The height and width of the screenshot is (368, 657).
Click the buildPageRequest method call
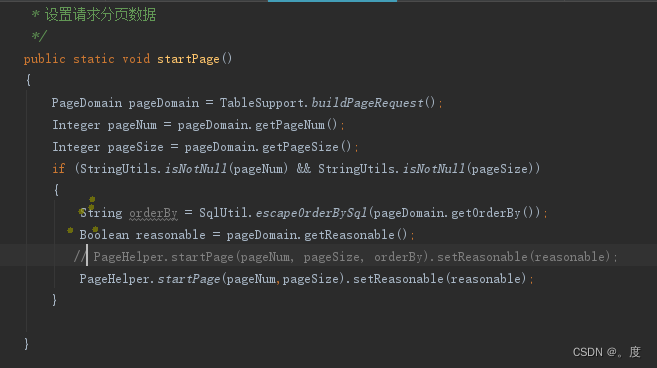click(x=367, y=103)
